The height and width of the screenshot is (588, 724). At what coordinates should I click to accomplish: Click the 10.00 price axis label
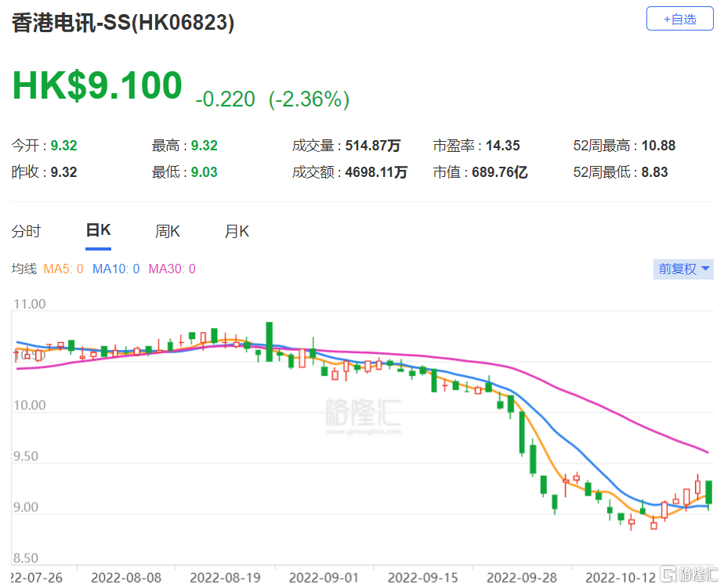(x=30, y=406)
